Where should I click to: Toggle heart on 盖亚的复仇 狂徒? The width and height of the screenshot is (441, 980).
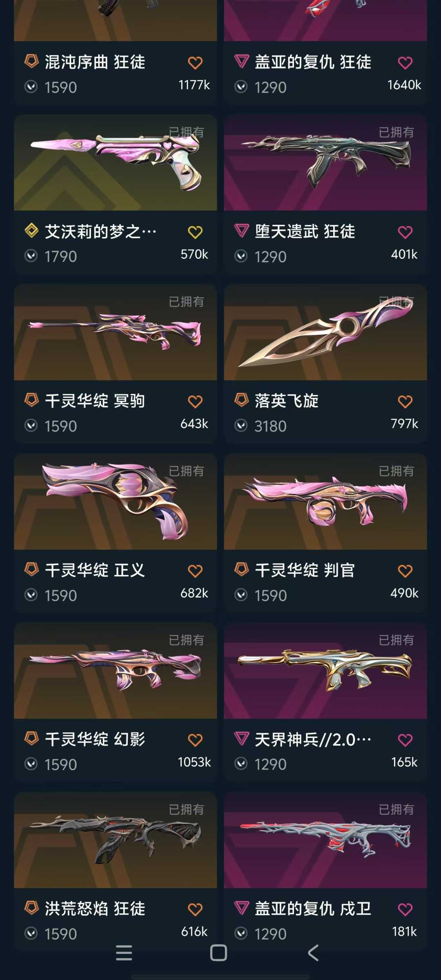[405, 63]
